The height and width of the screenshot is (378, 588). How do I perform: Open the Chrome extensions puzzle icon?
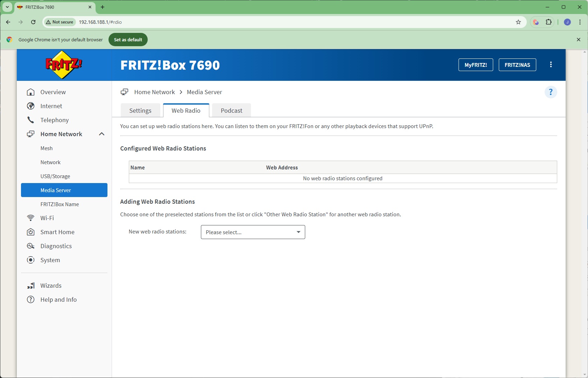(548, 22)
